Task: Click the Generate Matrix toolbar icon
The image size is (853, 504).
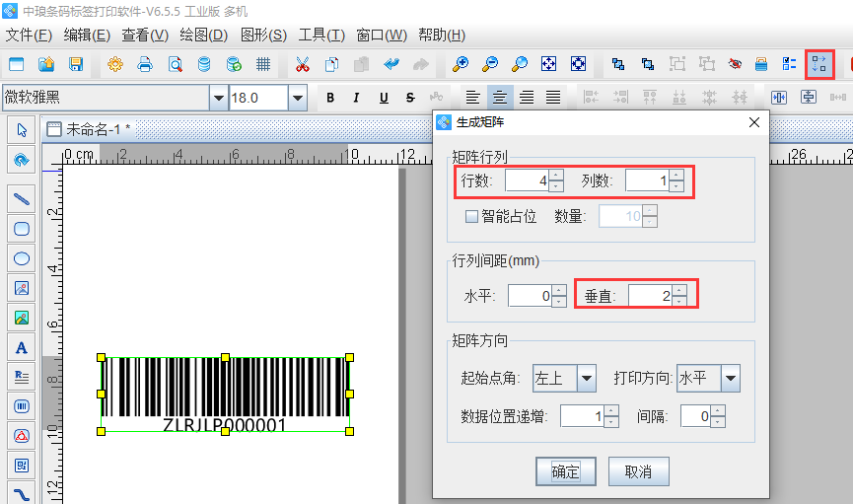Action: [819, 64]
